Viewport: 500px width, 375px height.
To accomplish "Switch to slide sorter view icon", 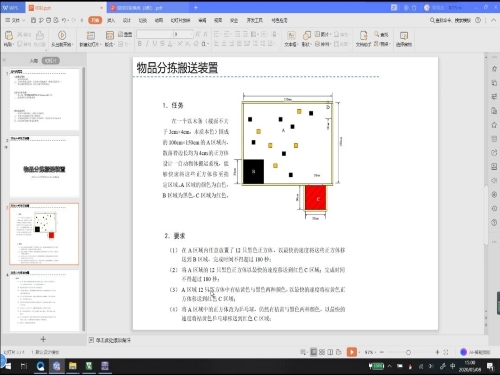I will coord(322,352).
